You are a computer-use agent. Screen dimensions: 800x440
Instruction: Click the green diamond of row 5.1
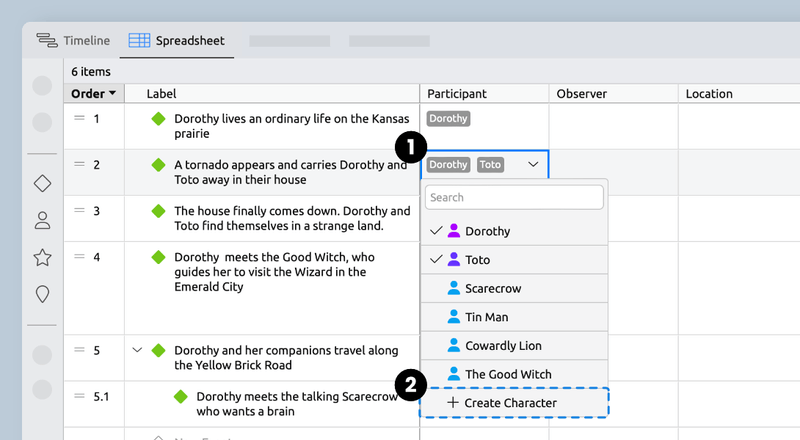181,397
